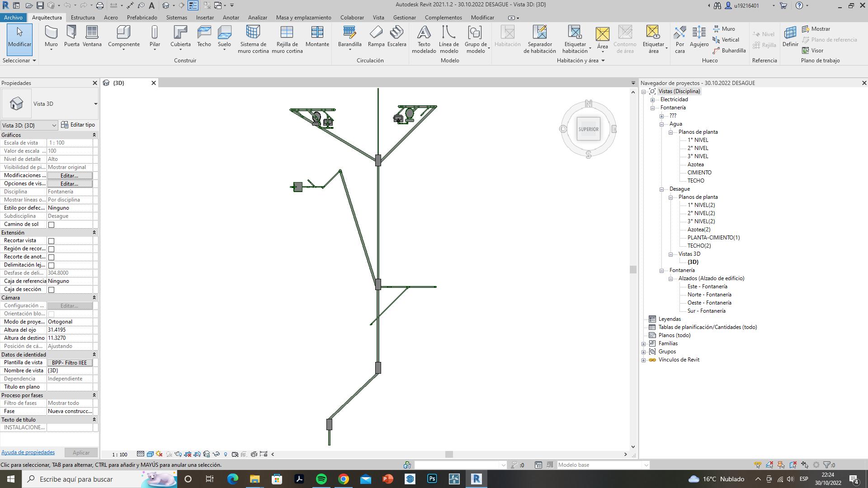Enable the Camino de sol checkbox
Viewport: 868px width, 488px height.
pos(51,225)
